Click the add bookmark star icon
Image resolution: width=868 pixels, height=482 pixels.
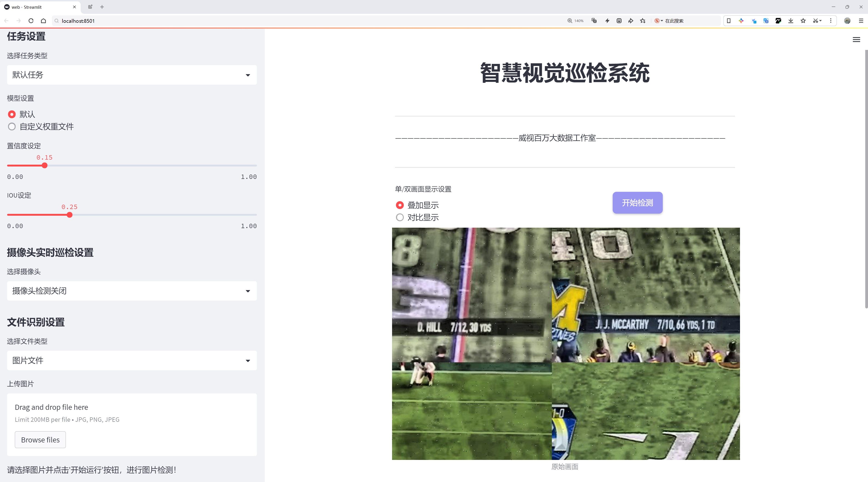(x=643, y=20)
